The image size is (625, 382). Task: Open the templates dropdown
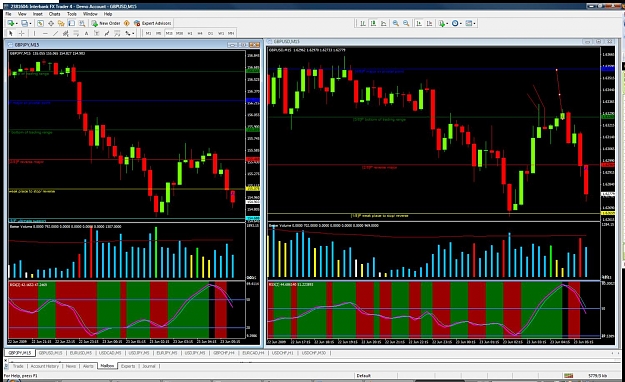point(470,23)
